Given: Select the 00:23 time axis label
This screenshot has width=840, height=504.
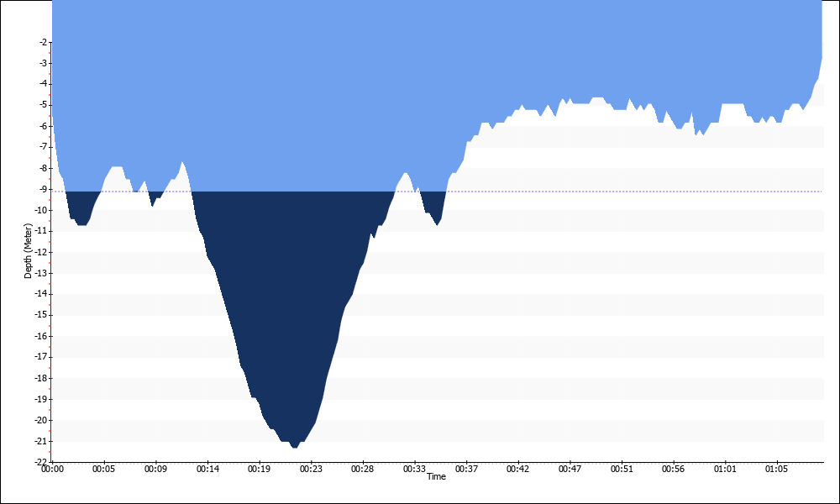Looking at the screenshot, I should coord(311,470).
